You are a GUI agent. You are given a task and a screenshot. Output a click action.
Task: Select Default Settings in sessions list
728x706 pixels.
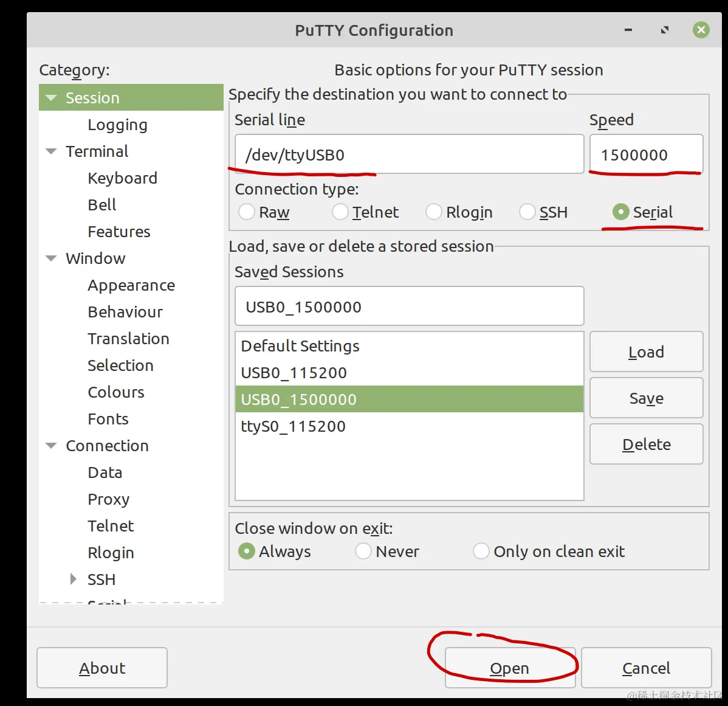(410, 346)
